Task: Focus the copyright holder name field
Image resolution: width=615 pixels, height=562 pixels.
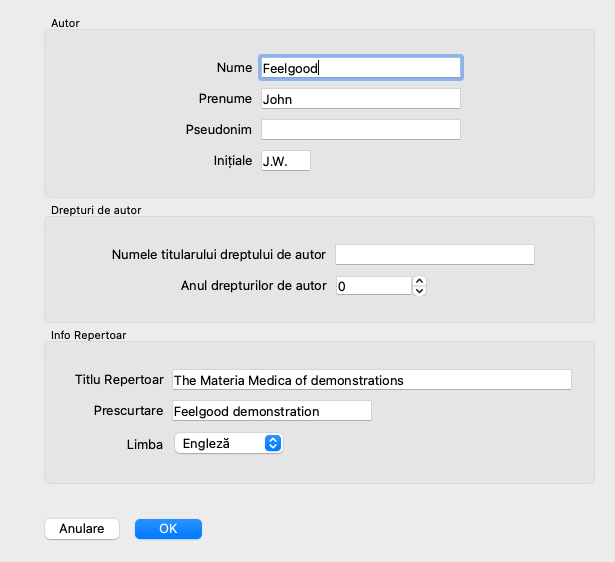Action: [435, 254]
